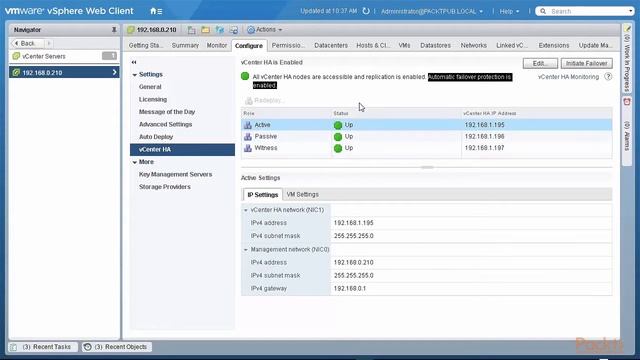Collapse the More section
Screen dimensions: 640x360
coord(135,162)
